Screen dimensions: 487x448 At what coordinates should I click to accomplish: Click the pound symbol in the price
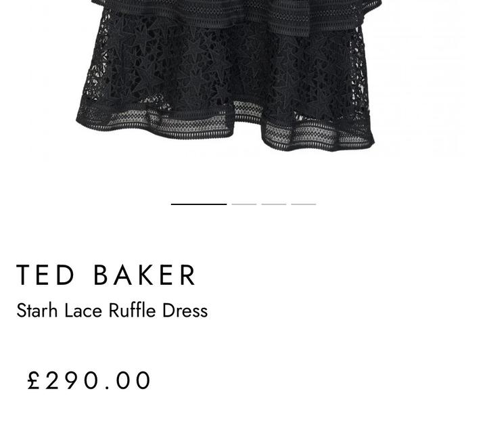coord(34,380)
